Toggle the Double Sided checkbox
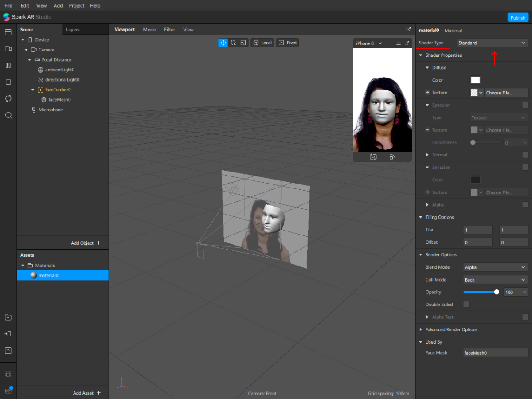Screen dimensions: 532x399 [x=466, y=305]
